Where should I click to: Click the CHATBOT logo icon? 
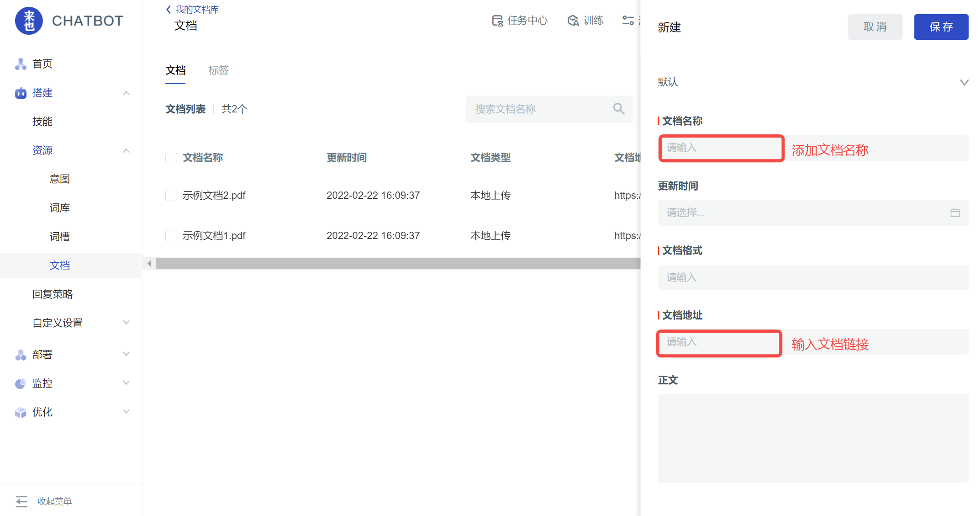(x=29, y=21)
